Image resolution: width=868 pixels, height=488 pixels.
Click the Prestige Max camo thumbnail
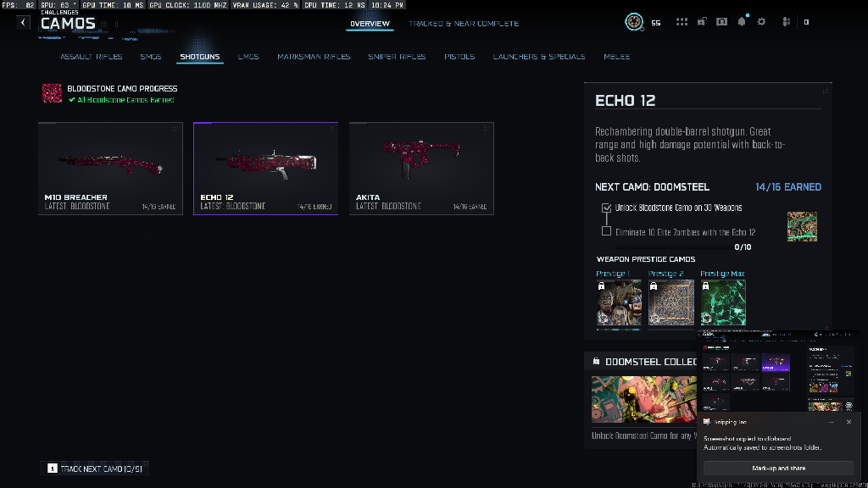723,302
